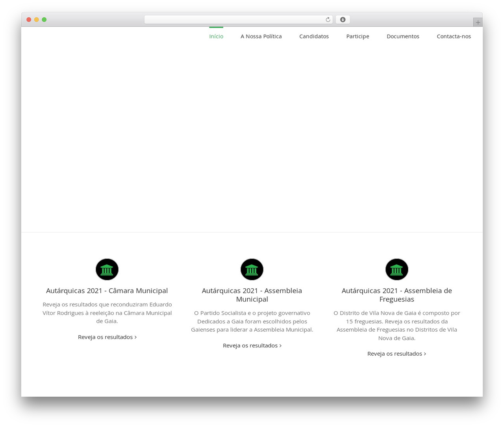
Task: Open the Participe menu item
Action: (x=358, y=36)
